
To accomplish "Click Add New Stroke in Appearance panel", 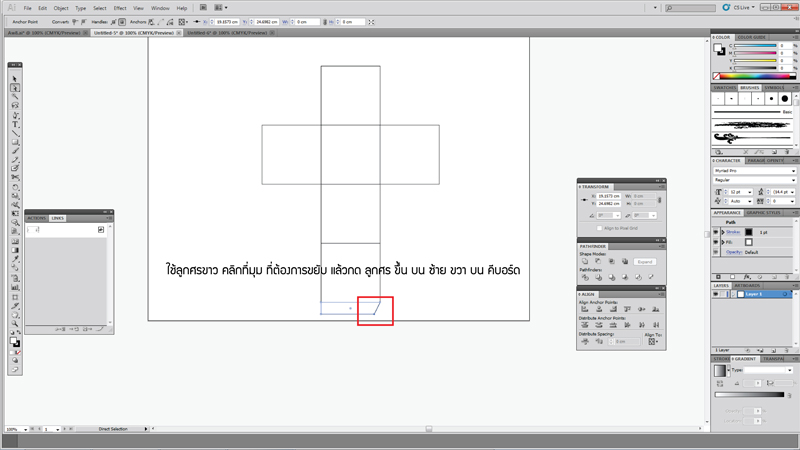I will [718, 277].
